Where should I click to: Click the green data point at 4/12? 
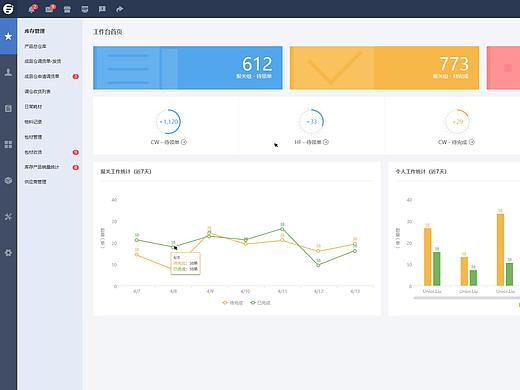tap(318, 265)
